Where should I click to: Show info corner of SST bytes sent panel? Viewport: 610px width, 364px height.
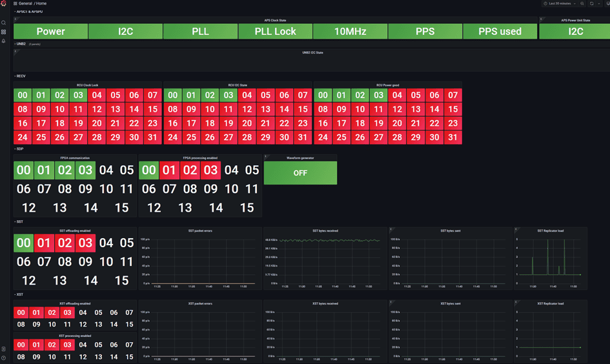391,229
